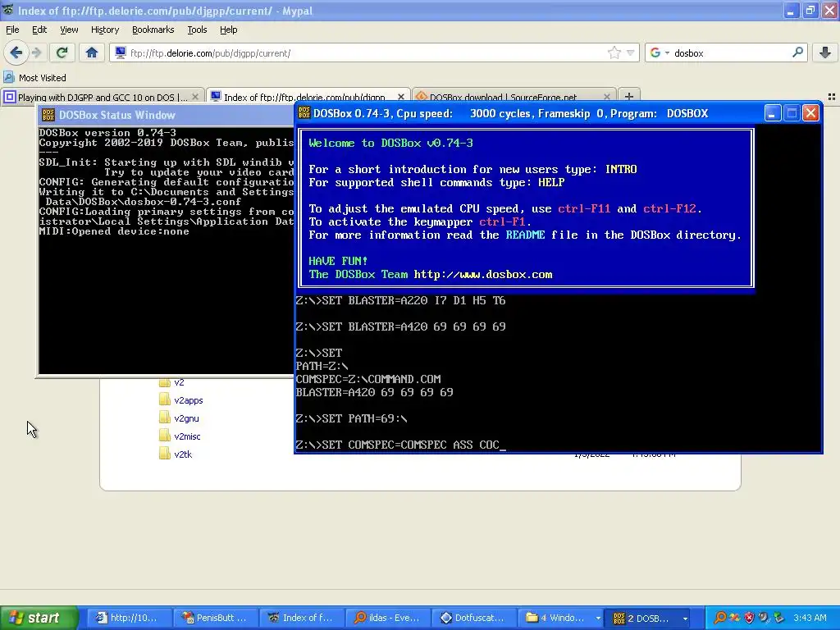Switch to Dotfuscat... taskbar button
Image resolution: width=840 pixels, height=630 pixels.
(474, 618)
